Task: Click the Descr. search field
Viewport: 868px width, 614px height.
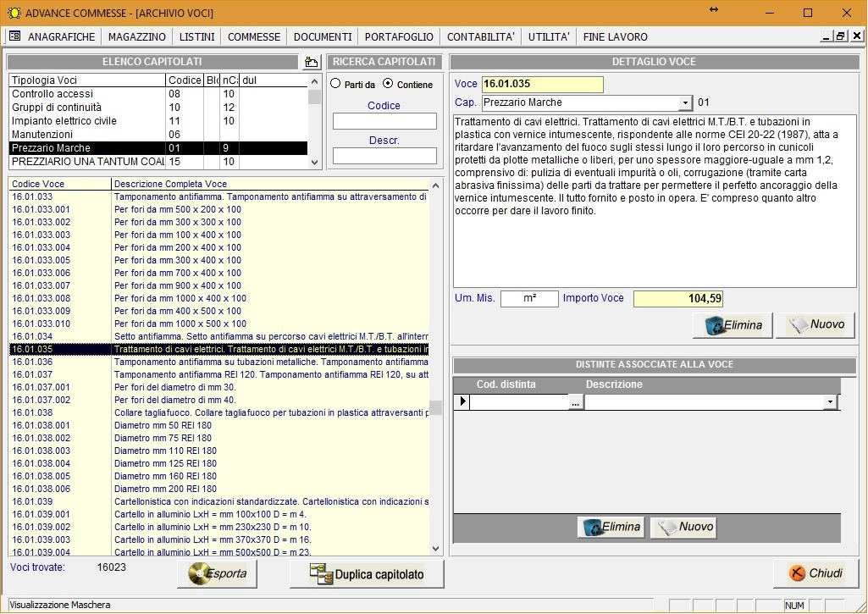Action: coord(384,156)
